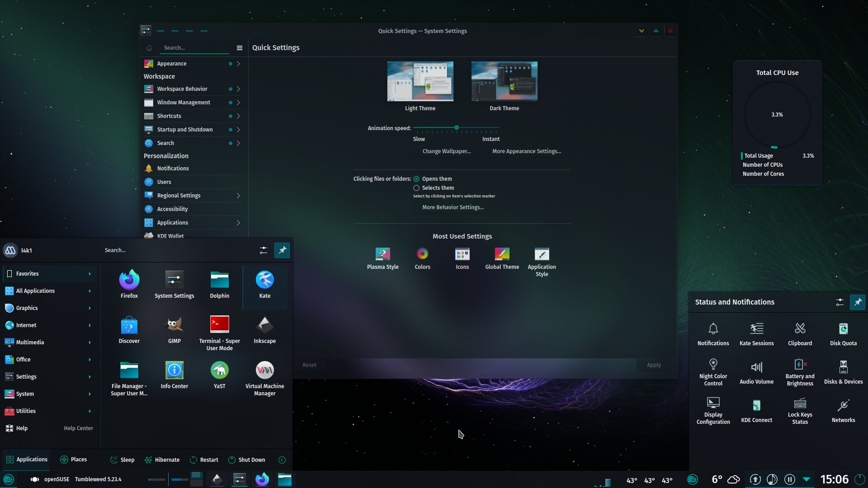Open Terminal Super User Mode
Screen dimensions: 868x488
[x=220, y=333]
